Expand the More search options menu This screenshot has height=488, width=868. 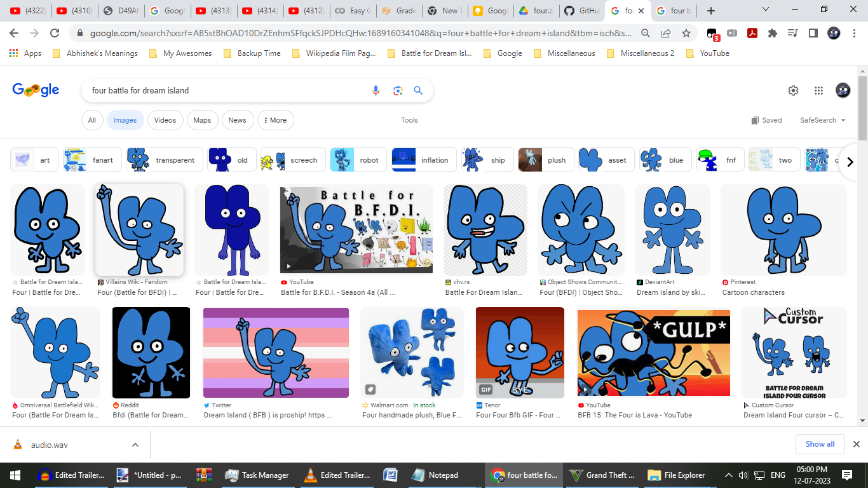point(275,120)
